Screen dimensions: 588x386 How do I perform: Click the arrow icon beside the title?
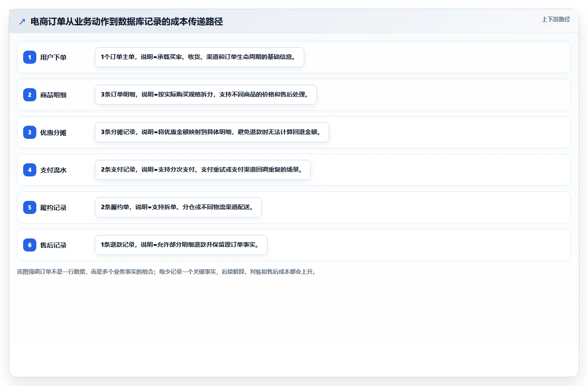click(22, 22)
